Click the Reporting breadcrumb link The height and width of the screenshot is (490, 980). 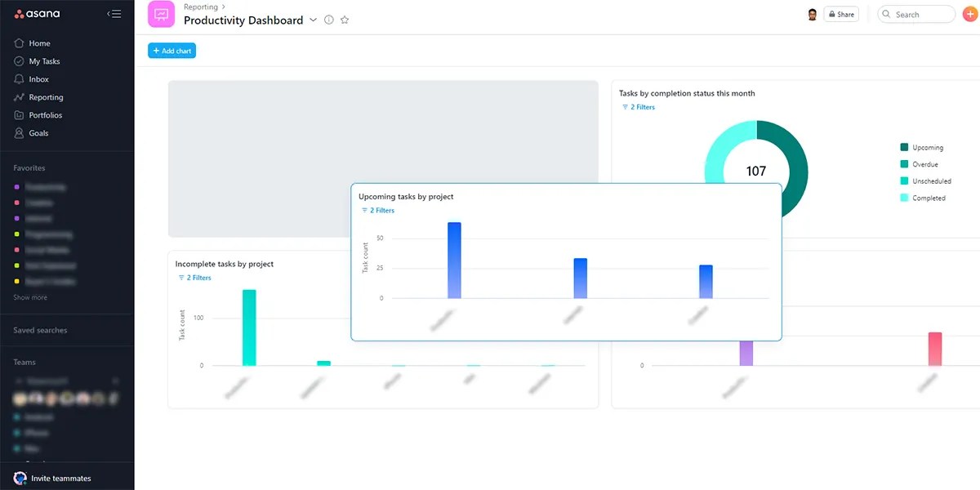coord(200,7)
